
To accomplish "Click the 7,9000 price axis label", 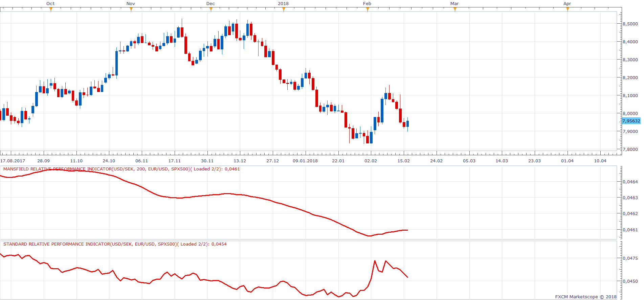I will [x=630, y=131].
